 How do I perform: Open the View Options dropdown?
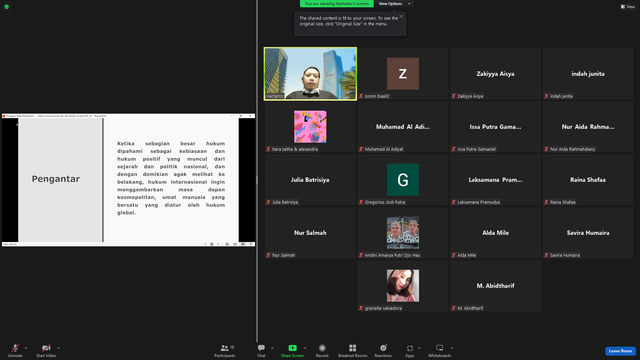[394, 4]
